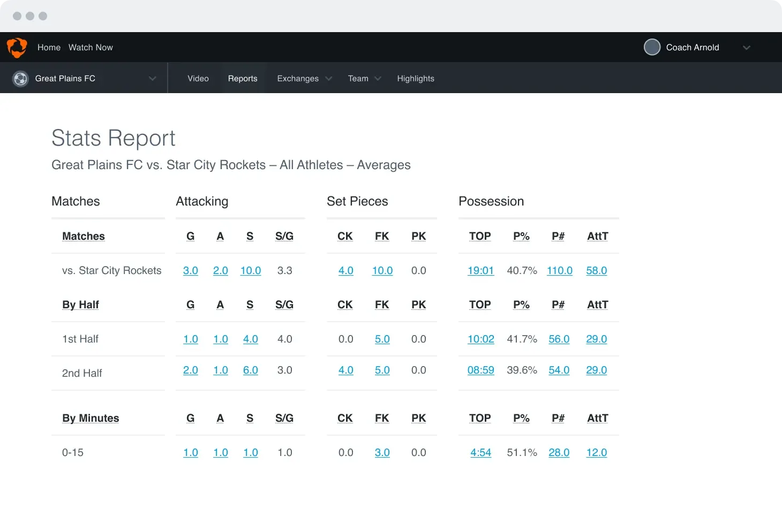The height and width of the screenshot is (532, 782).
Task: Open the 19:01 time of possession link
Action: pos(480,271)
